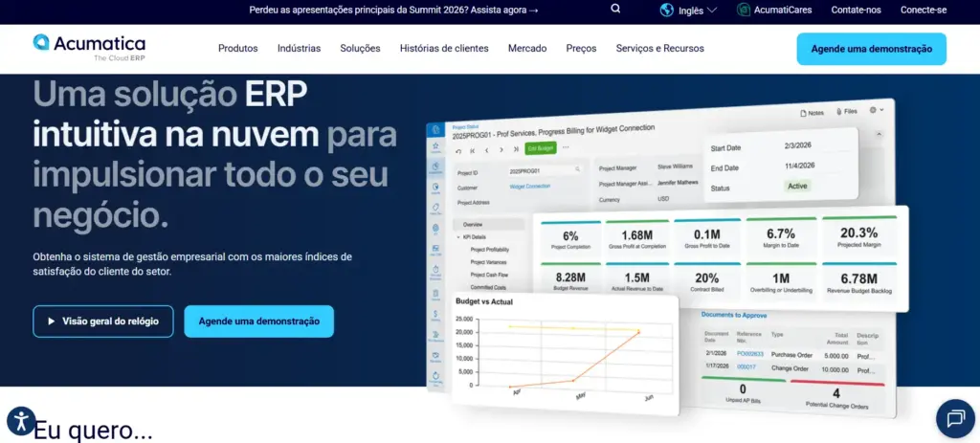This screenshot has width=980, height=443.
Task: Open the Serviços e Recursos menu
Action: [660, 48]
